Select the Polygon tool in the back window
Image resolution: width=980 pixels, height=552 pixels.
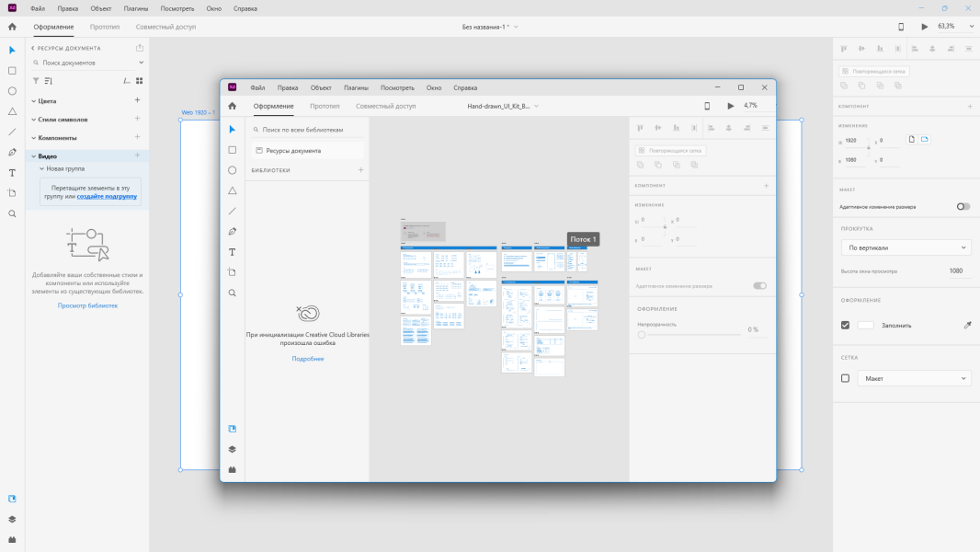click(12, 111)
